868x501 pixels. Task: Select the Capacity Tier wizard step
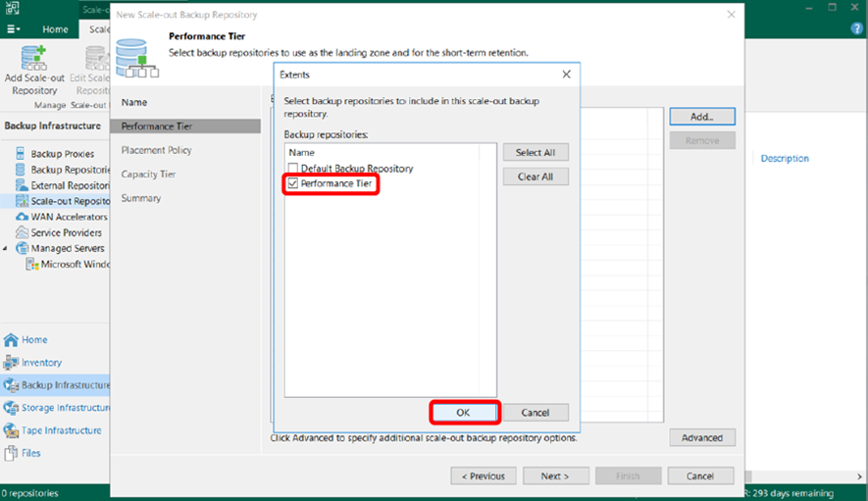(x=148, y=174)
